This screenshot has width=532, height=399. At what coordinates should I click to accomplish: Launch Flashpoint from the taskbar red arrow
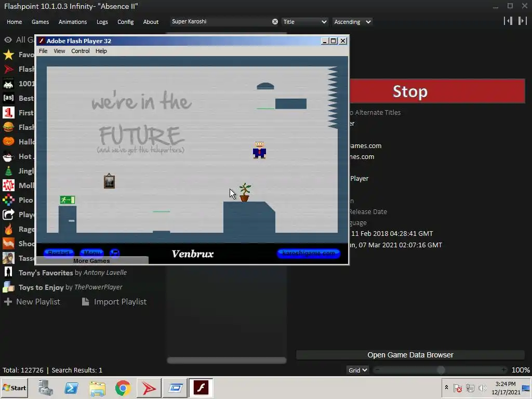click(x=149, y=388)
